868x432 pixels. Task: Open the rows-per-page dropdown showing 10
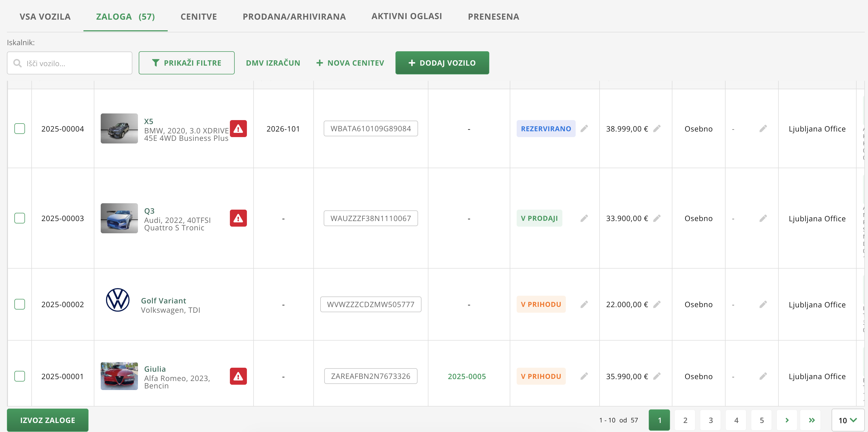tap(848, 420)
